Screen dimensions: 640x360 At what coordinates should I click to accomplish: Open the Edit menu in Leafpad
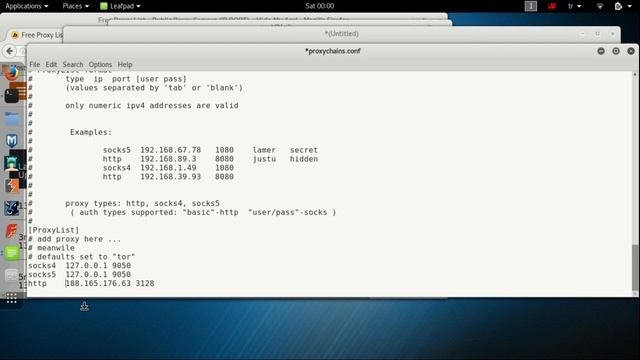click(x=51, y=64)
